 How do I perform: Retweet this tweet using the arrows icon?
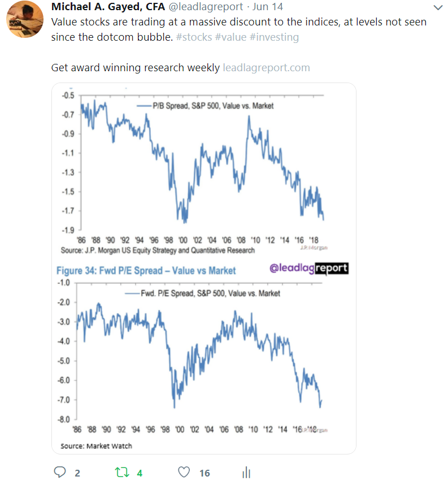[x=121, y=473]
